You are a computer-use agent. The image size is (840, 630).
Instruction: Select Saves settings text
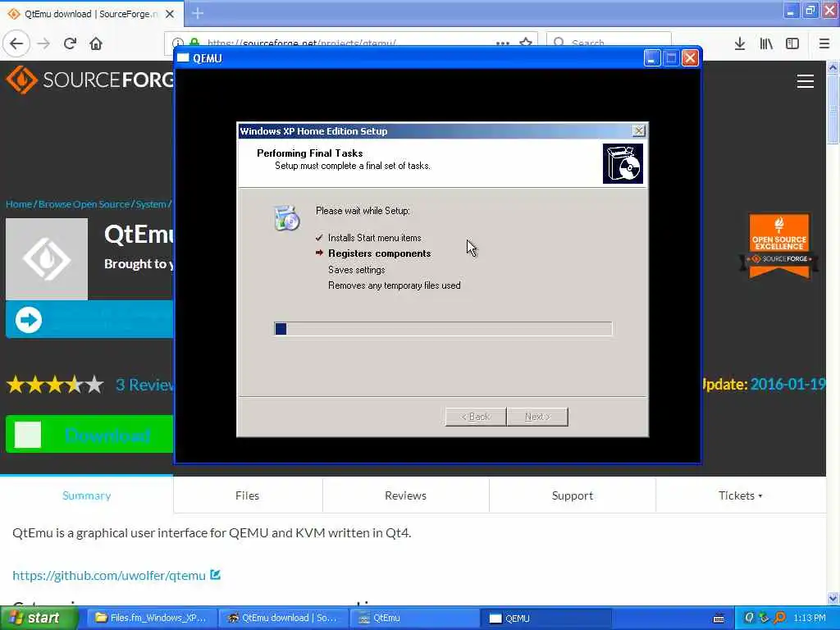356,269
